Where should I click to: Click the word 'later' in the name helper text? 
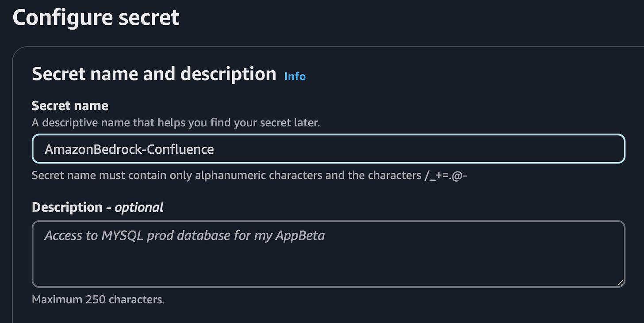pos(306,122)
